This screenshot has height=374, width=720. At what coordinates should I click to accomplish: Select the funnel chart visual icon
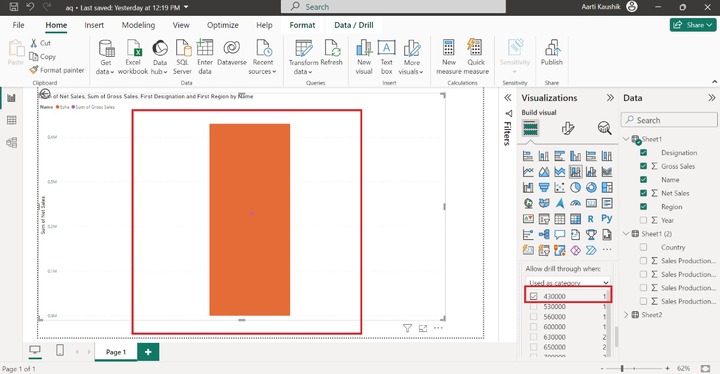pos(544,187)
